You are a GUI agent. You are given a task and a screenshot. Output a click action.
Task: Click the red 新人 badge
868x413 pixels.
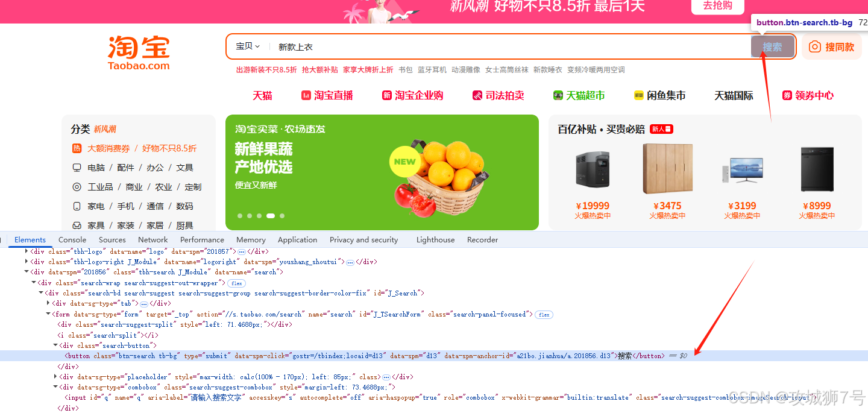(x=661, y=129)
